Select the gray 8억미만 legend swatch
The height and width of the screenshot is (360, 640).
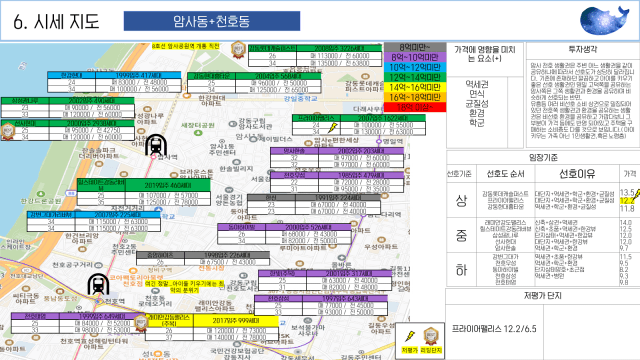click(x=415, y=47)
